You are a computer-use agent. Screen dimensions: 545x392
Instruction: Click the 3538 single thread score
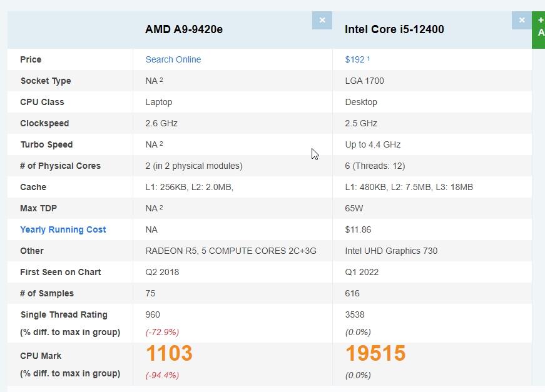tap(355, 314)
